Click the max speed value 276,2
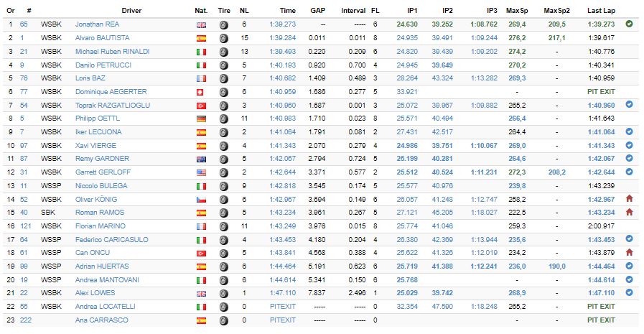644x334 pixels. 517,38
